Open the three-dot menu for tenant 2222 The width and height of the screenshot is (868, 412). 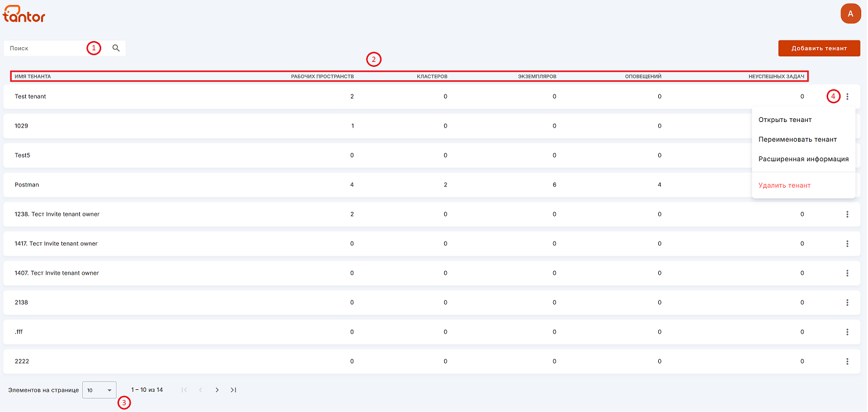(x=847, y=361)
